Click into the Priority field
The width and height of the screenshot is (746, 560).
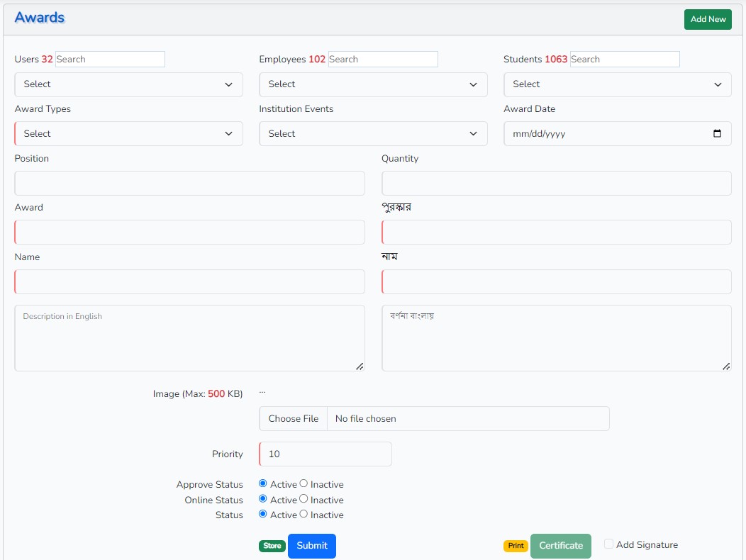tap(325, 454)
